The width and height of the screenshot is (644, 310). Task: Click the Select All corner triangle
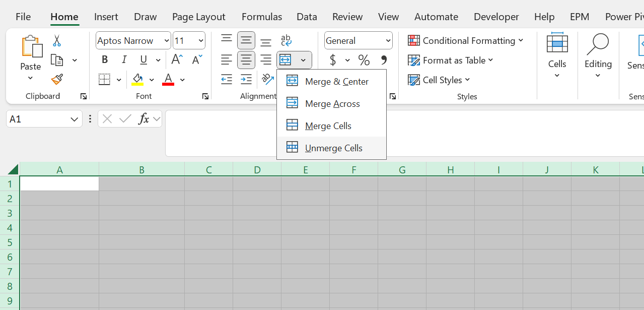coord(13,169)
